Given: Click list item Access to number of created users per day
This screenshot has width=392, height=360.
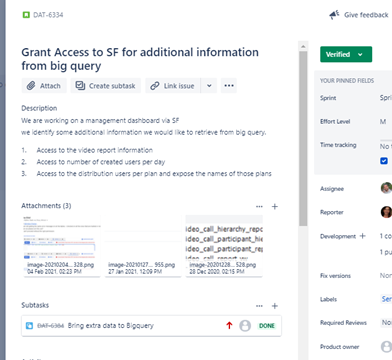Looking at the screenshot, I should pyautogui.click(x=101, y=162).
